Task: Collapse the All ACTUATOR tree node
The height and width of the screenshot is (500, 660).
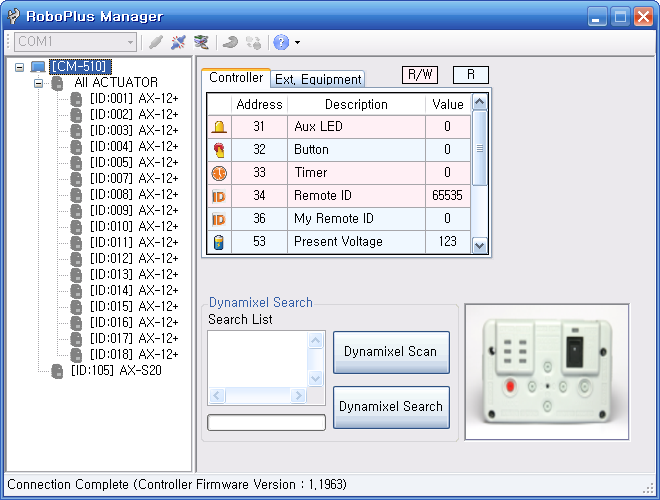Action: (39, 83)
